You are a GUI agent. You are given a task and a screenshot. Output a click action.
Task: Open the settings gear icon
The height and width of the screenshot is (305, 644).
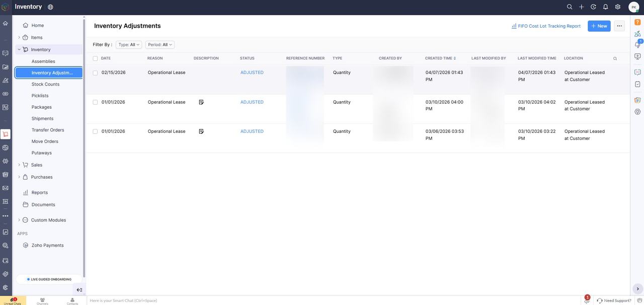click(618, 7)
